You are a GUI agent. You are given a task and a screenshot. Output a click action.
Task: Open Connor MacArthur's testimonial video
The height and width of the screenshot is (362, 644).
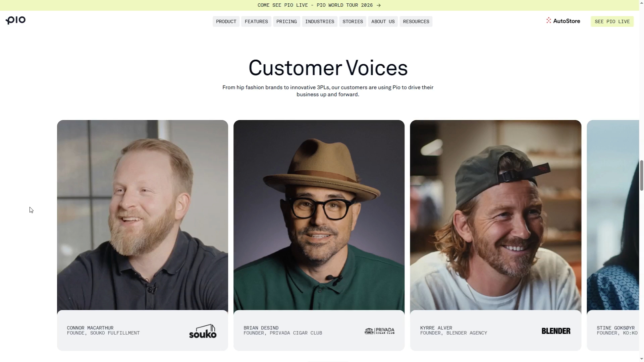(x=143, y=215)
